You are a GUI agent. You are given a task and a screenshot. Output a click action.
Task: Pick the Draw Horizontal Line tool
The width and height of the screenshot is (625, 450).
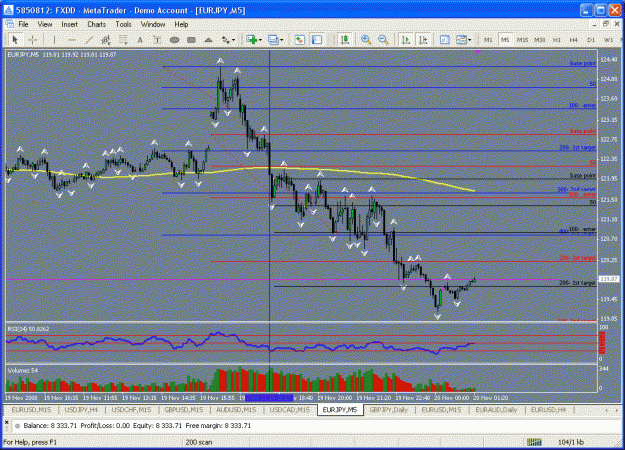click(x=72, y=39)
